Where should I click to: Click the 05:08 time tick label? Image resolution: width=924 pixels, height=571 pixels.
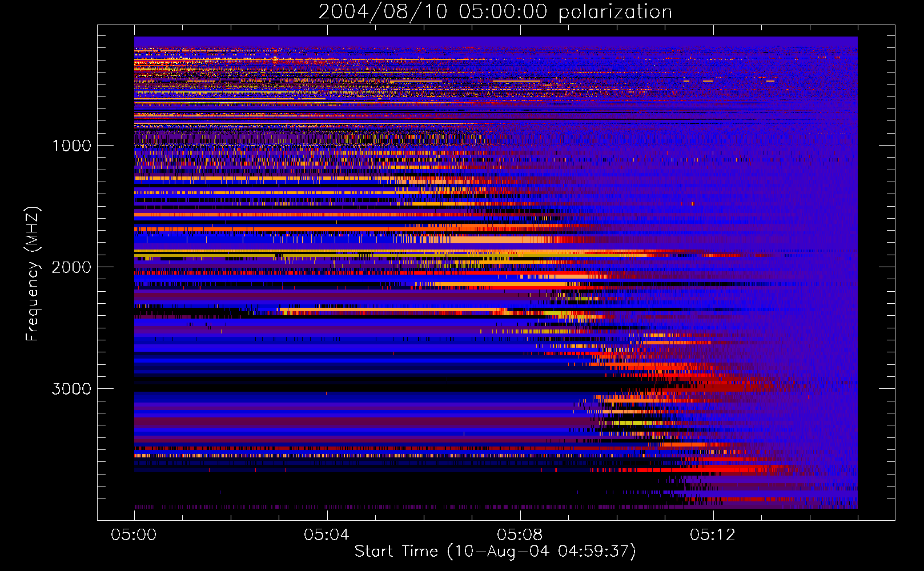point(520,534)
